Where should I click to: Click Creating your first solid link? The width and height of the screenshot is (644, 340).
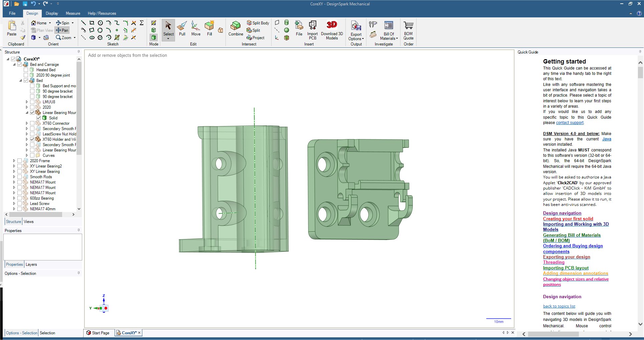[x=568, y=219]
